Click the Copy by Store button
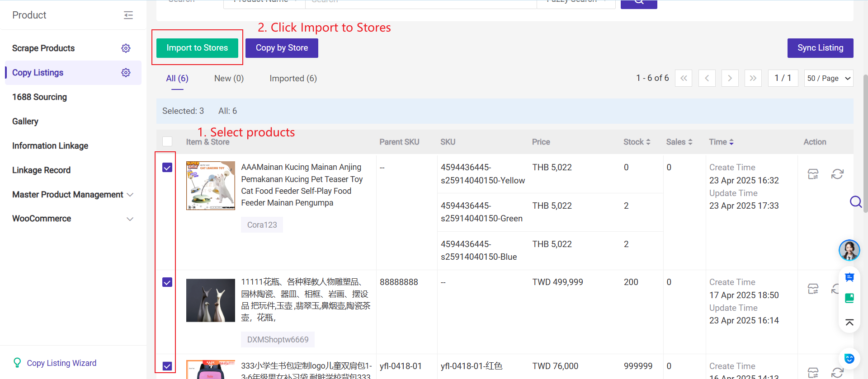 coord(282,48)
